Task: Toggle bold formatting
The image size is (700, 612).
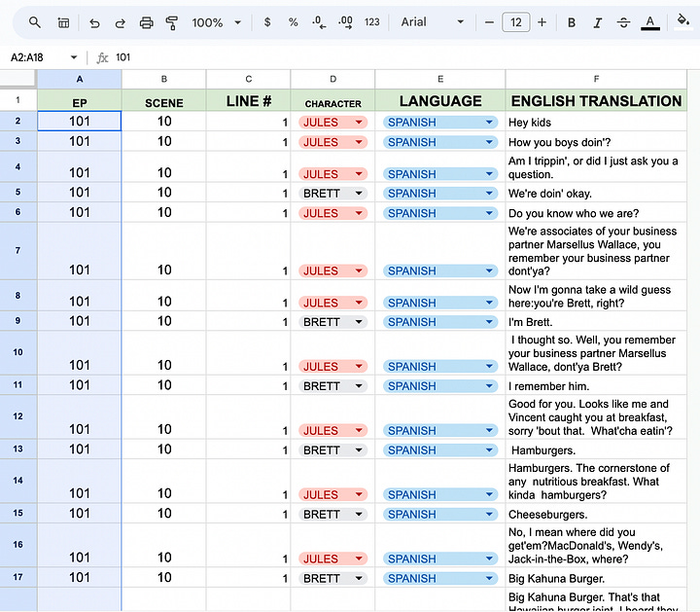Action: coord(572,22)
